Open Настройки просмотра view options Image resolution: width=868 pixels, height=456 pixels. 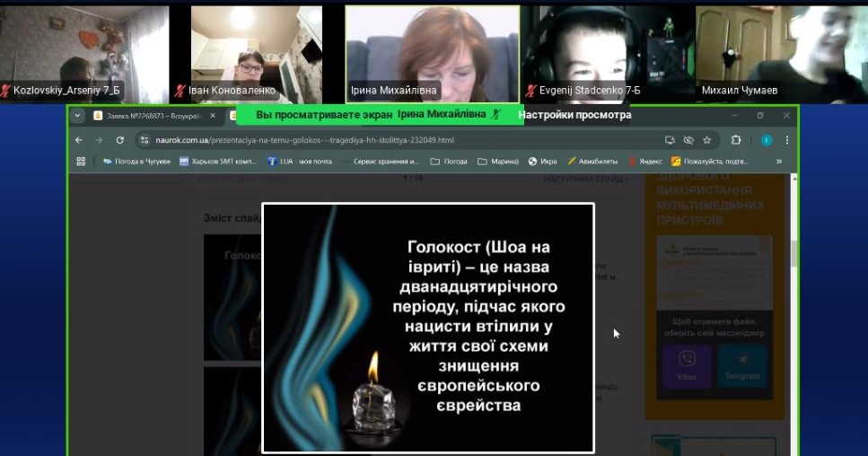[574, 115]
